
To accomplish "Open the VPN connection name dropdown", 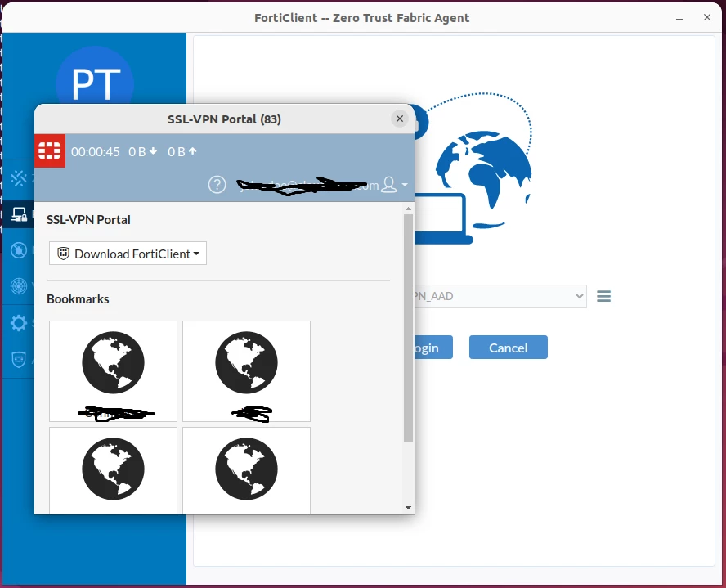I will click(x=500, y=296).
